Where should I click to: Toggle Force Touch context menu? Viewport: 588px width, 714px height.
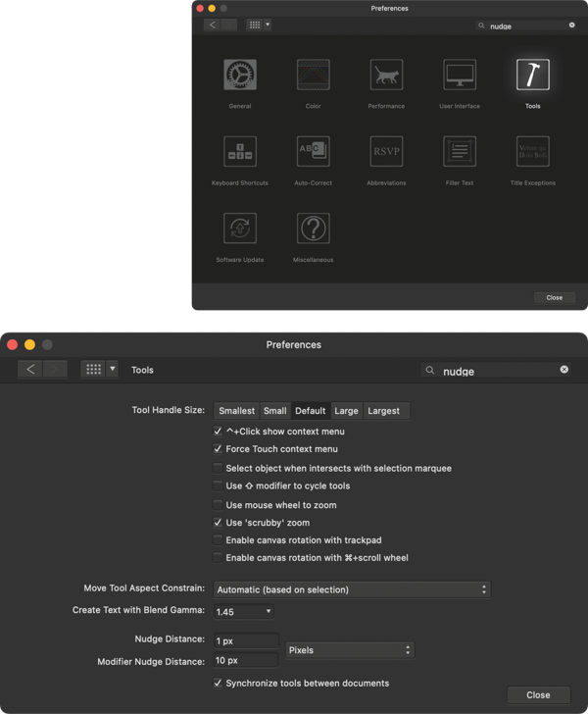218,449
